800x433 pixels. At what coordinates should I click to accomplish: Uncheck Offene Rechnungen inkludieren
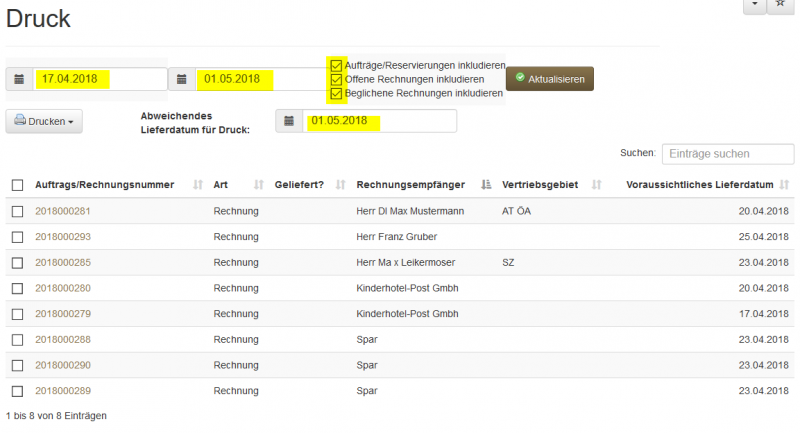(x=337, y=79)
